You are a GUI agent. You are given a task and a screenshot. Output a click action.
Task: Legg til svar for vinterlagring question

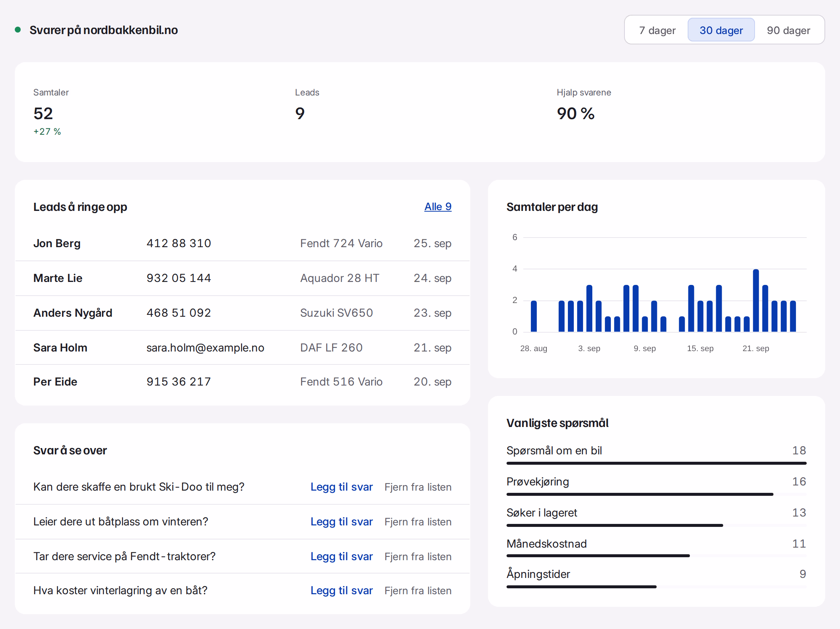pyautogui.click(x=341, y=590)
